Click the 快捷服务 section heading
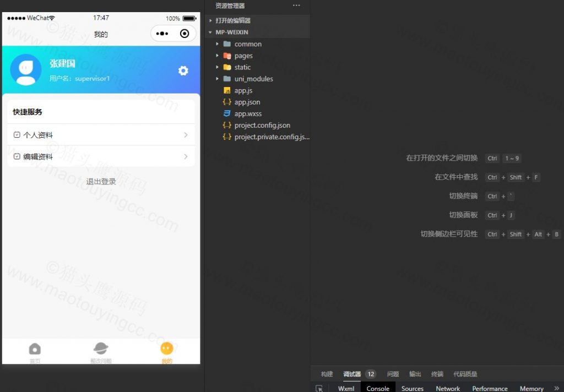 (28, 112)
